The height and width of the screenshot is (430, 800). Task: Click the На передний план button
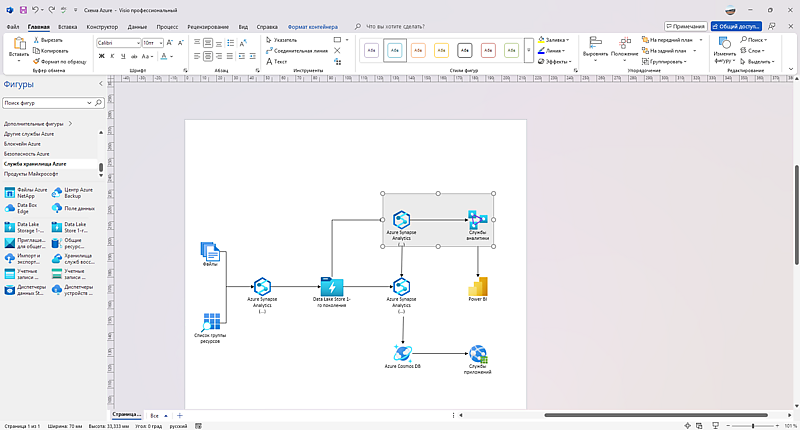click(x=667, y=40)
